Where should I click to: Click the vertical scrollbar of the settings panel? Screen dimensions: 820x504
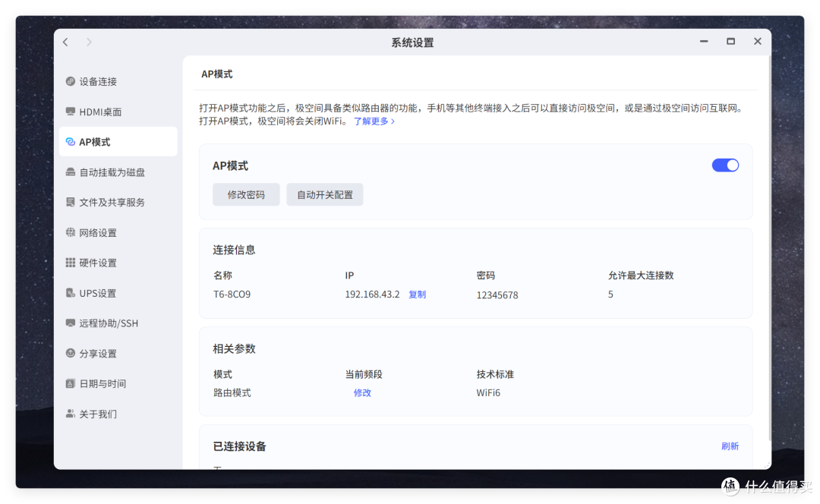tap(769, 248)
